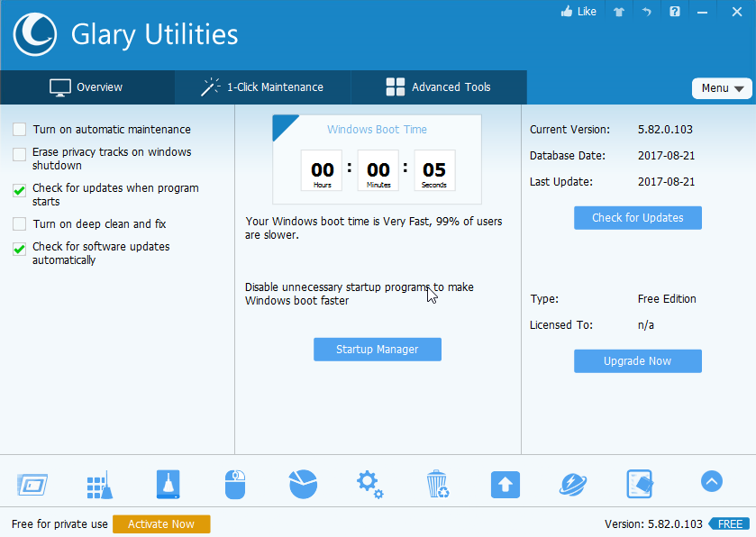The width and height of the screenshot is (756, 537).
Task: Enable erasing privacy tracks on windows shutdown
Action: pyautogui.click(x=19, y=154)
